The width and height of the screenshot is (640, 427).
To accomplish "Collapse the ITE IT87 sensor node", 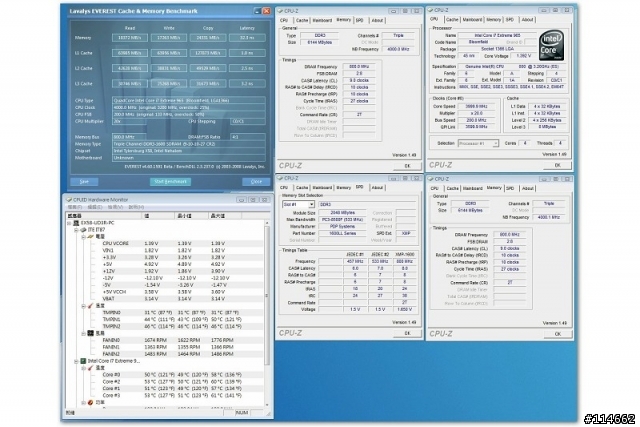I will (76, 230).
